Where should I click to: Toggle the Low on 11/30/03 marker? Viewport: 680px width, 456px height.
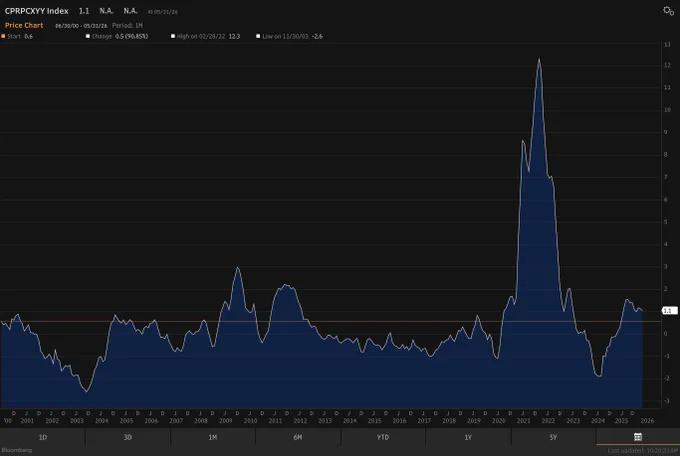258,36
